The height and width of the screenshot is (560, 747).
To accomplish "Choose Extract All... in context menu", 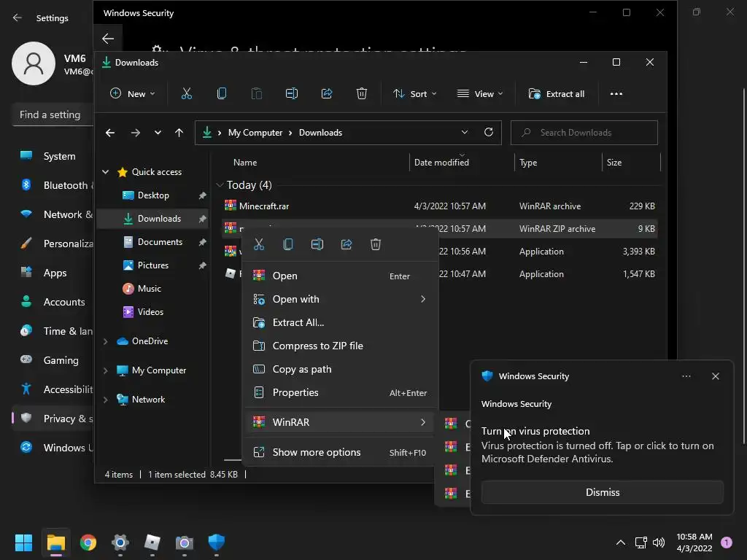I will tap(340, 322).
